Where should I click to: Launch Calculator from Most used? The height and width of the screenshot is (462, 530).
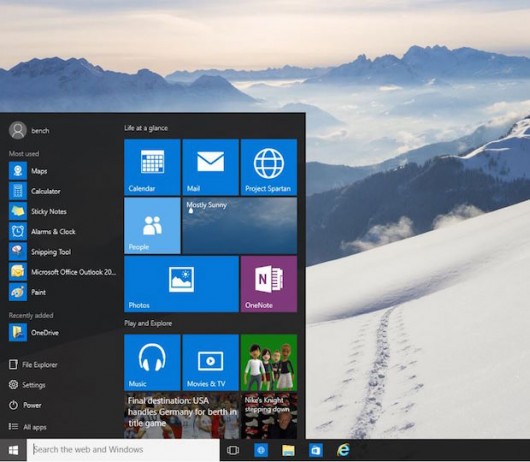click(18, 191)
